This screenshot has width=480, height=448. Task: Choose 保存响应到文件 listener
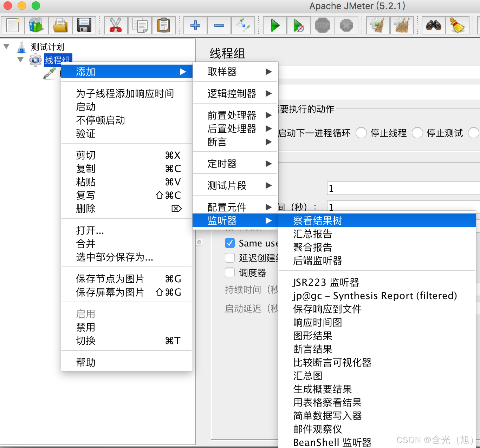377,309
